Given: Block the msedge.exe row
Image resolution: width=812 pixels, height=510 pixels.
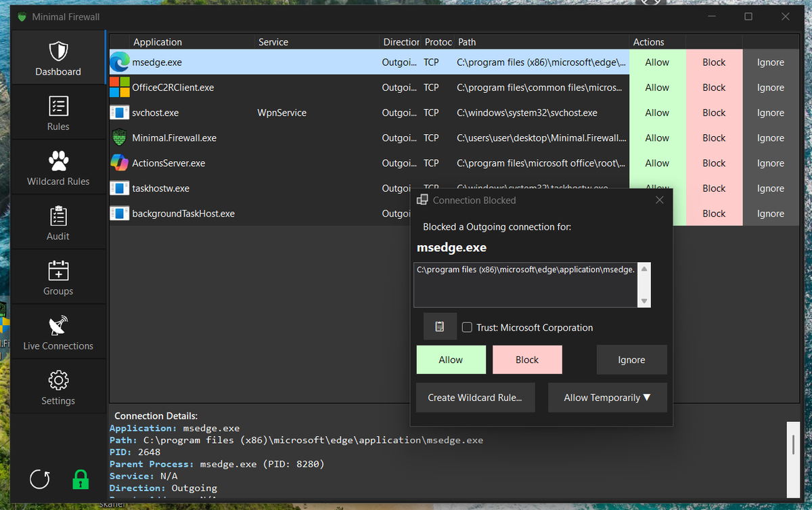Looking at the screenshot, I should click(x=714, y=62).
